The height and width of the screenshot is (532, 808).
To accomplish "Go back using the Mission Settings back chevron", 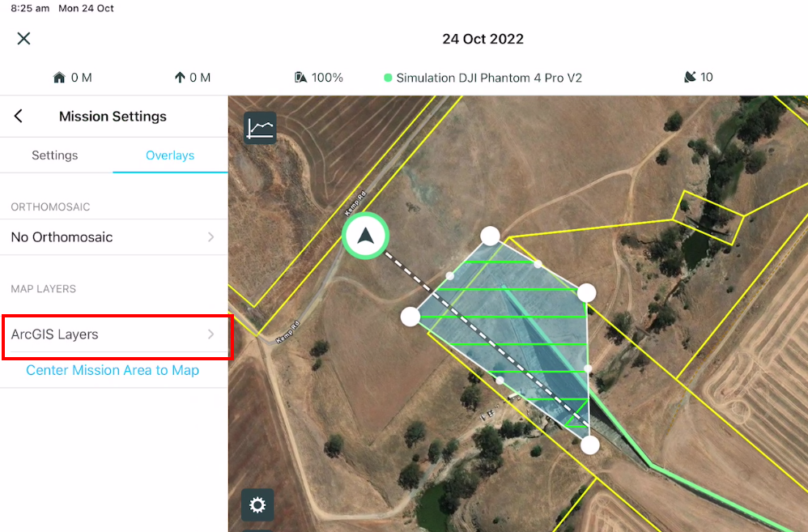I will [x=18, y=116].
